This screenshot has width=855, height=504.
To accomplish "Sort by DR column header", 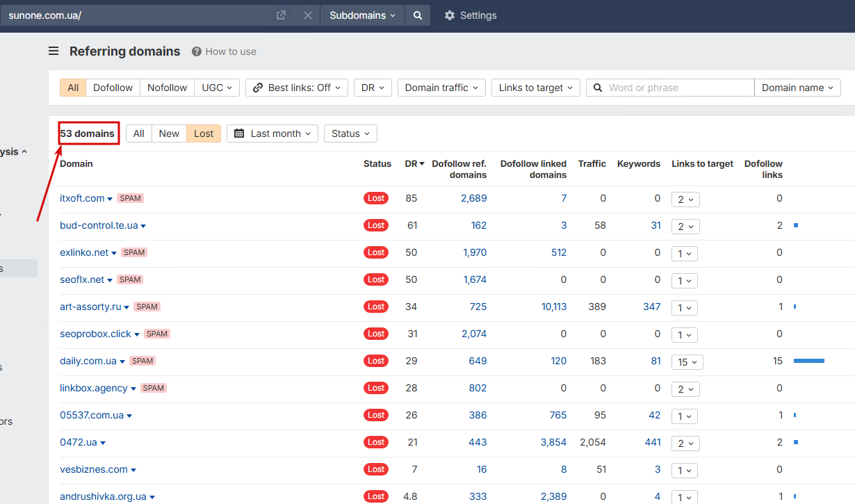I will pos(414,164).
